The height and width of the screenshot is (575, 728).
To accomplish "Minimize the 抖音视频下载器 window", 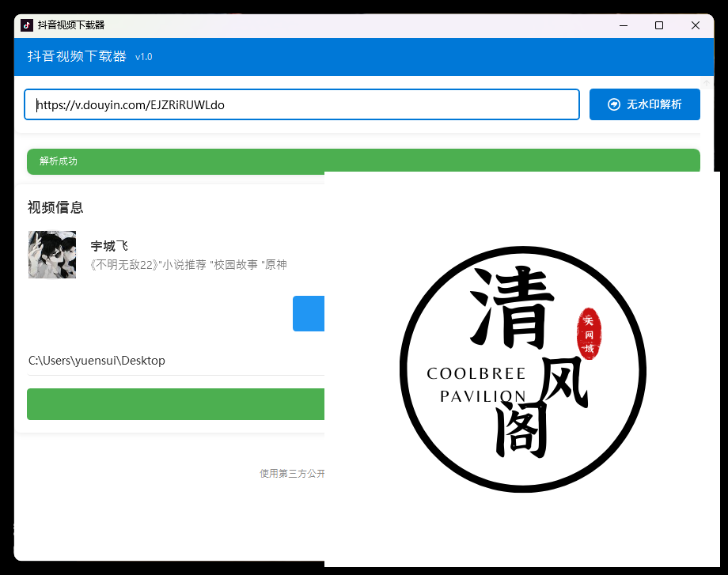I will click(624, 25).
